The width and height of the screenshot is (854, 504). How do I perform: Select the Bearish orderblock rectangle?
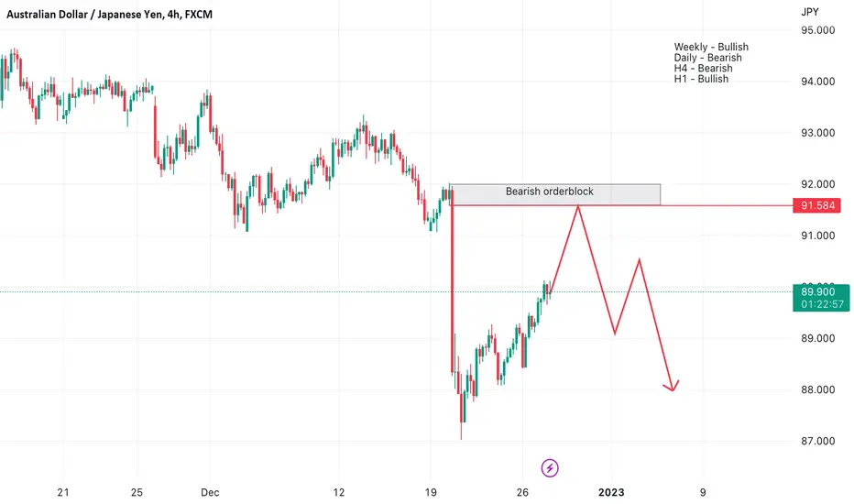point(555,194)
